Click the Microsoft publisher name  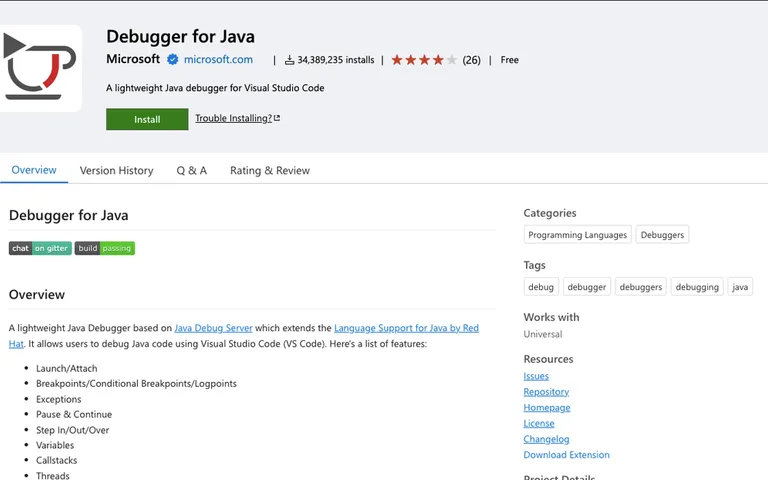point(133,59)
